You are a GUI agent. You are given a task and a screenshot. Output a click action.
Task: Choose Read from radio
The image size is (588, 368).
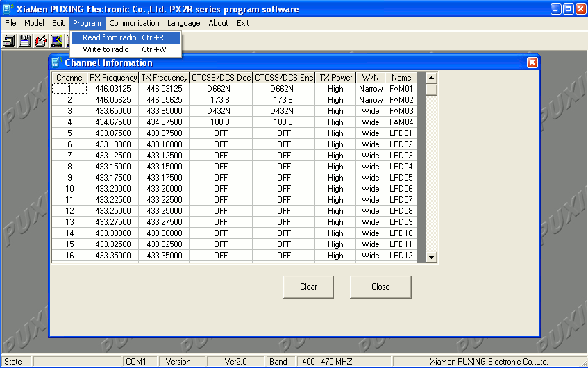[125, 37]
